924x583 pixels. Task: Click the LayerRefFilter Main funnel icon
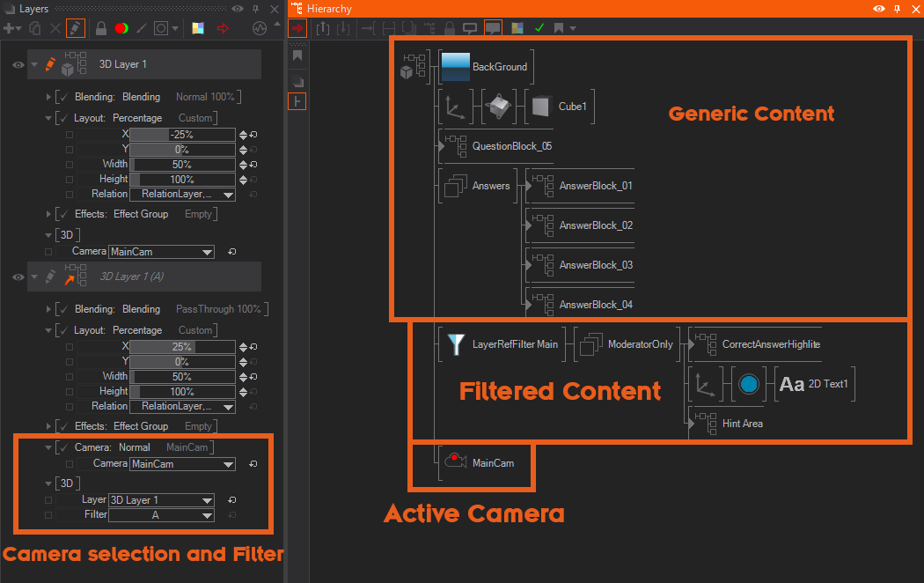point(455,344)
